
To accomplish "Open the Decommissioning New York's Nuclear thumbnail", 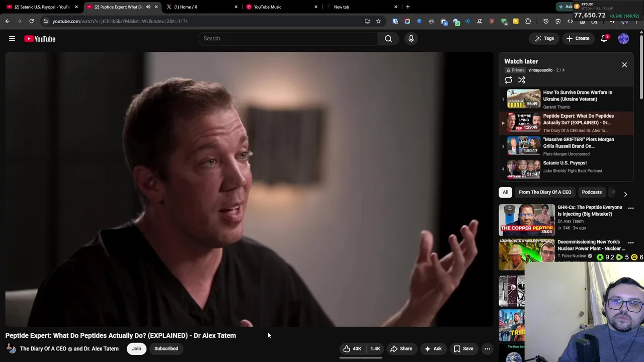I will 527,254.
